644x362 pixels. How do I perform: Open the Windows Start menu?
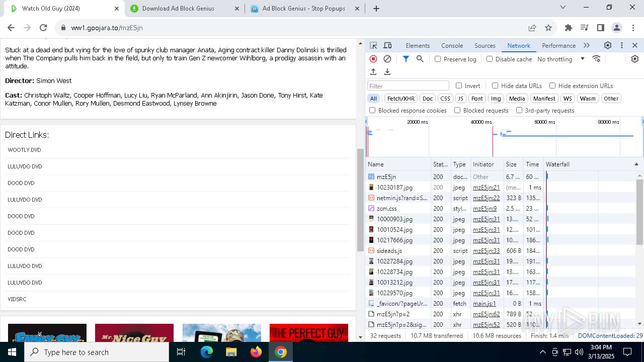click(x=12, y=352)
